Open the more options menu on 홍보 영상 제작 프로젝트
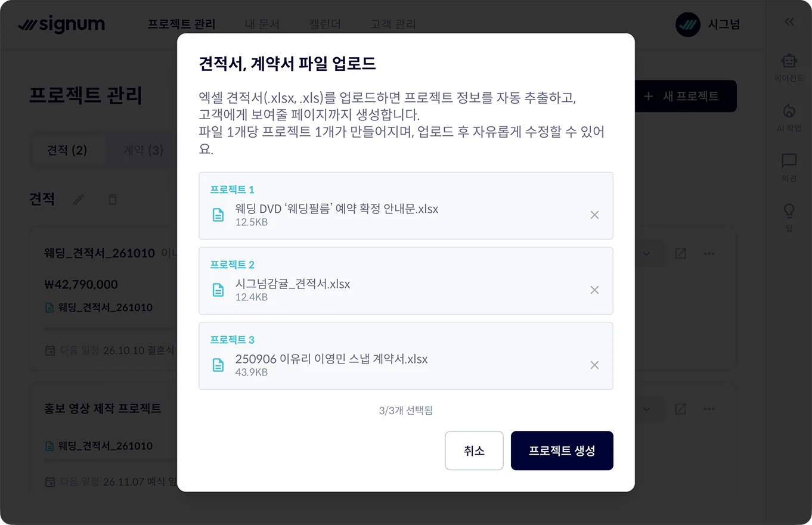 pyautogui.click(x=709, y=409)
